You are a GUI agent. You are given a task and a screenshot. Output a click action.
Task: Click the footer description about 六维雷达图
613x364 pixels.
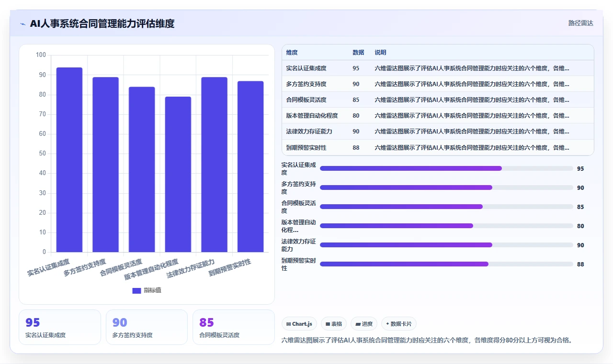427,341
